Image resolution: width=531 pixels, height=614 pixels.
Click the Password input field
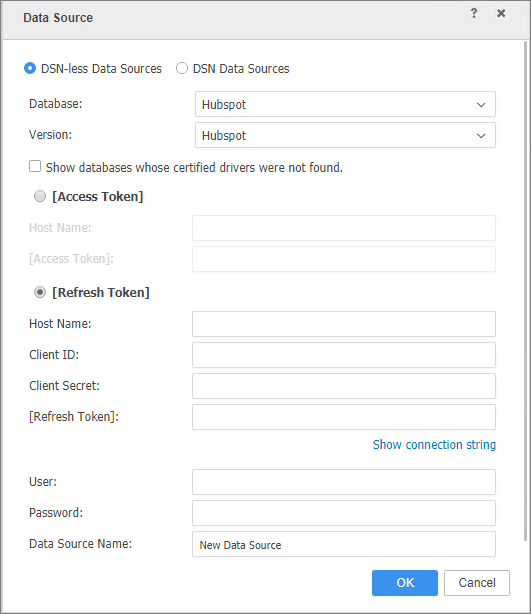[x=344, y=513]
